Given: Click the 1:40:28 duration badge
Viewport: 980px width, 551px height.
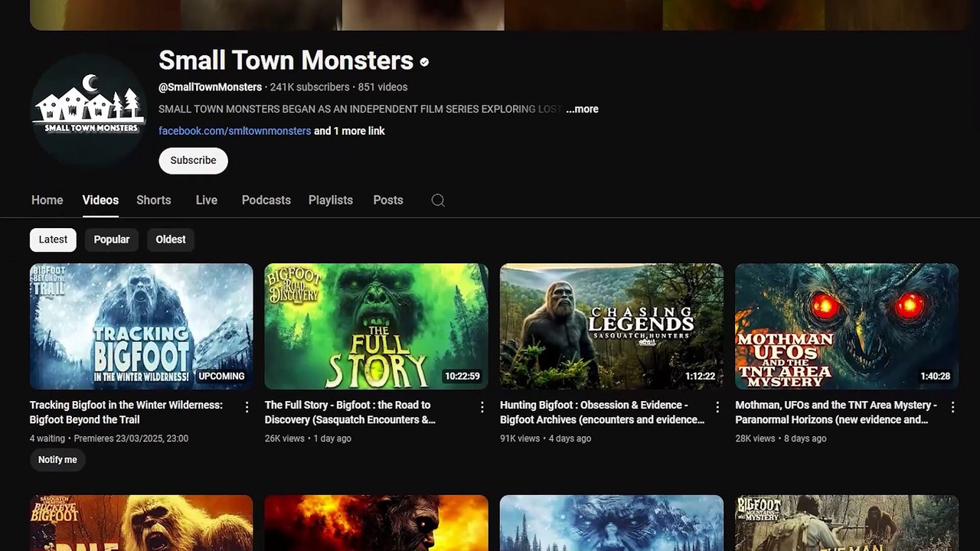Looking at the screenshot, I should [x=936, y=377].
